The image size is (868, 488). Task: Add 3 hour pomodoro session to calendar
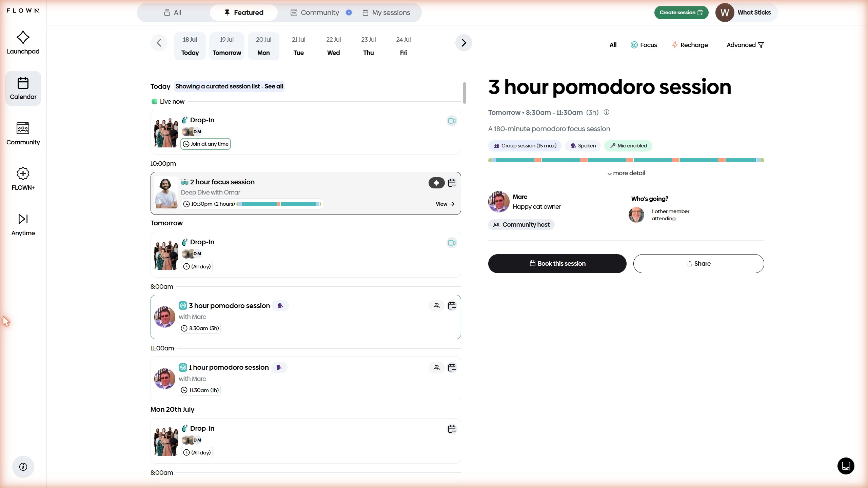[452, 306]
